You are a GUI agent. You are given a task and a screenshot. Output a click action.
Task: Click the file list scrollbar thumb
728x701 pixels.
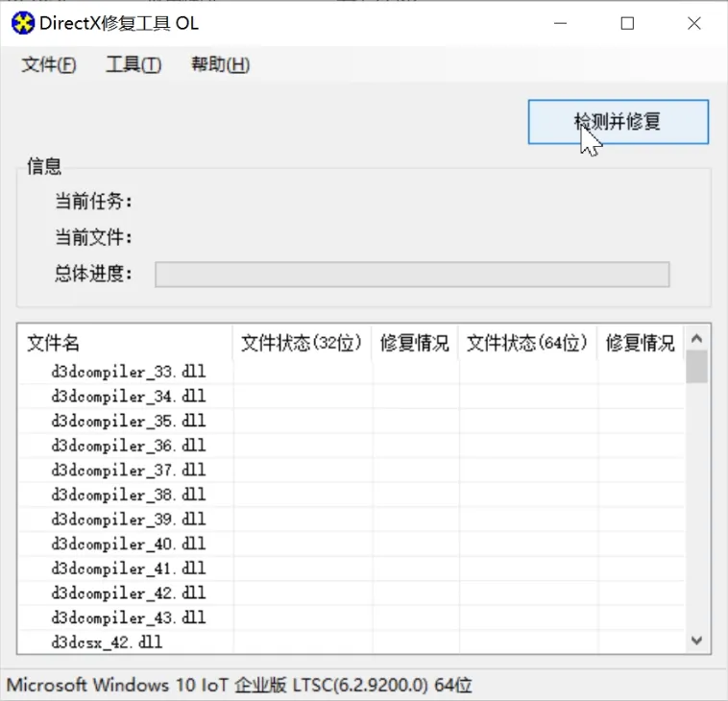point(696,367)
